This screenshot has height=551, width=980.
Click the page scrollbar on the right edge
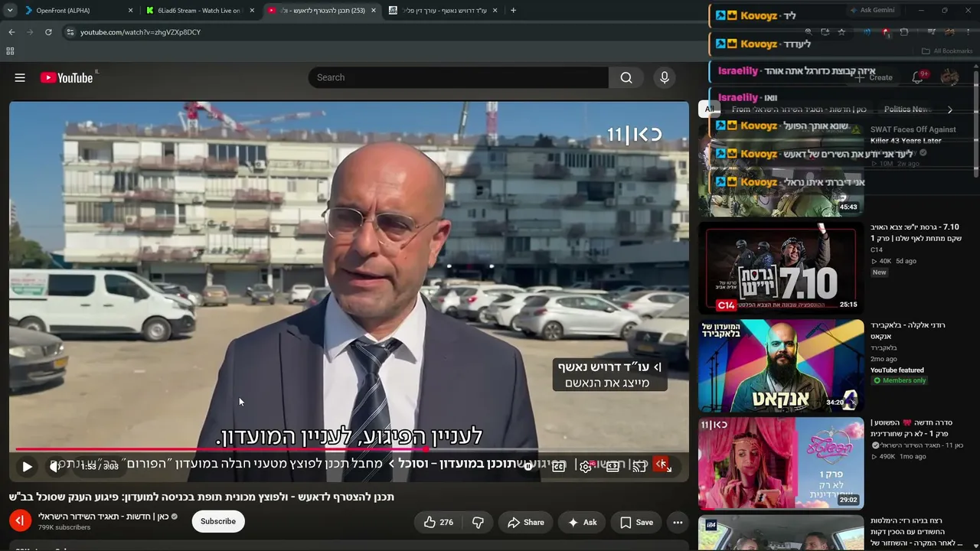click(976, 122)
